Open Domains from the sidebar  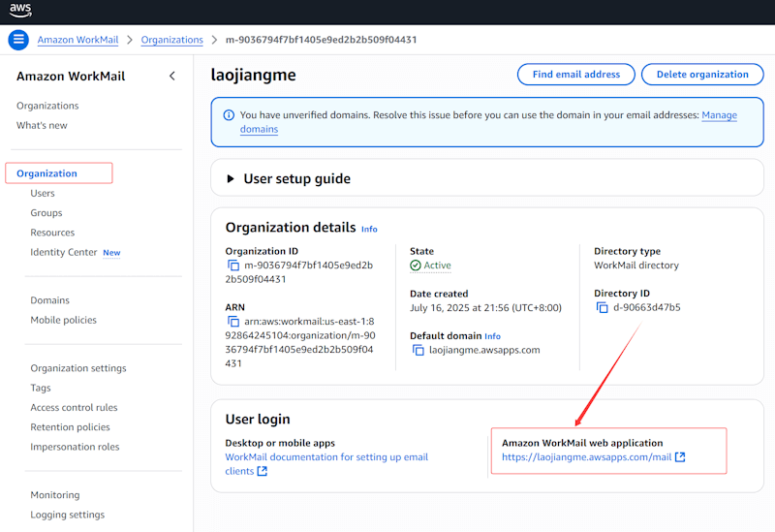tap(49, 300)
